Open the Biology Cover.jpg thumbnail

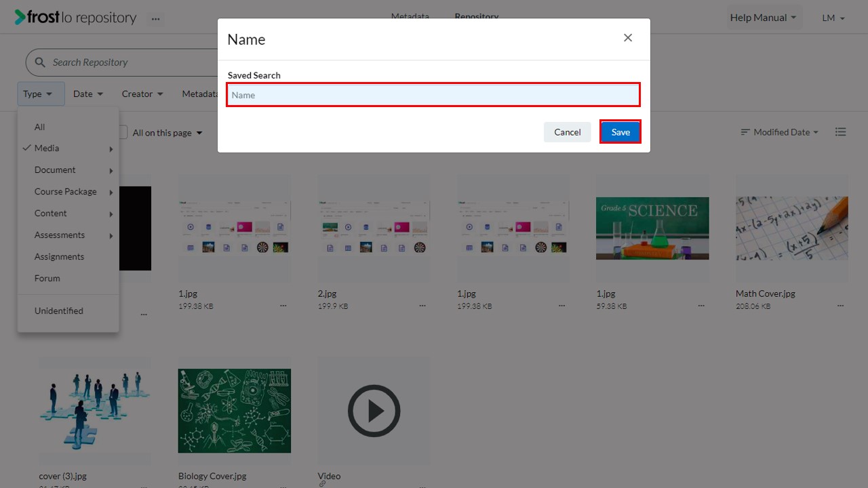235,411
